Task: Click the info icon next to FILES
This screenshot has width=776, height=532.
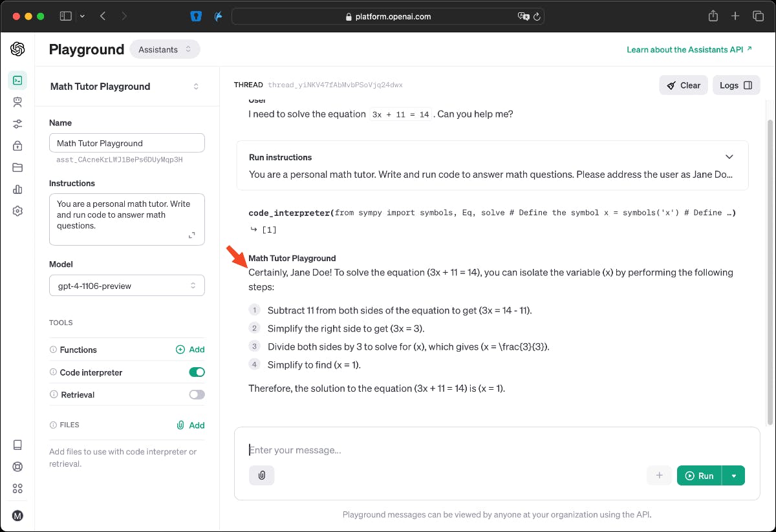Action: 53,425
